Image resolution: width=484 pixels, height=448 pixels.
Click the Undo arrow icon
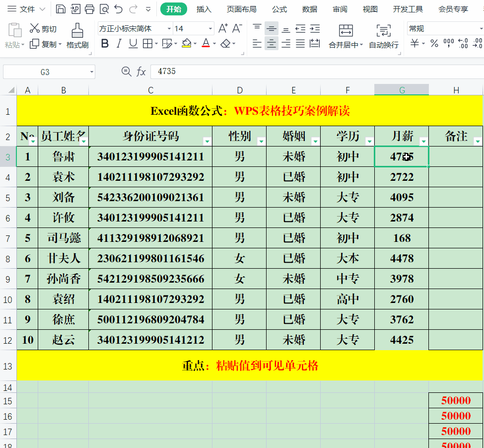(118, 9)
